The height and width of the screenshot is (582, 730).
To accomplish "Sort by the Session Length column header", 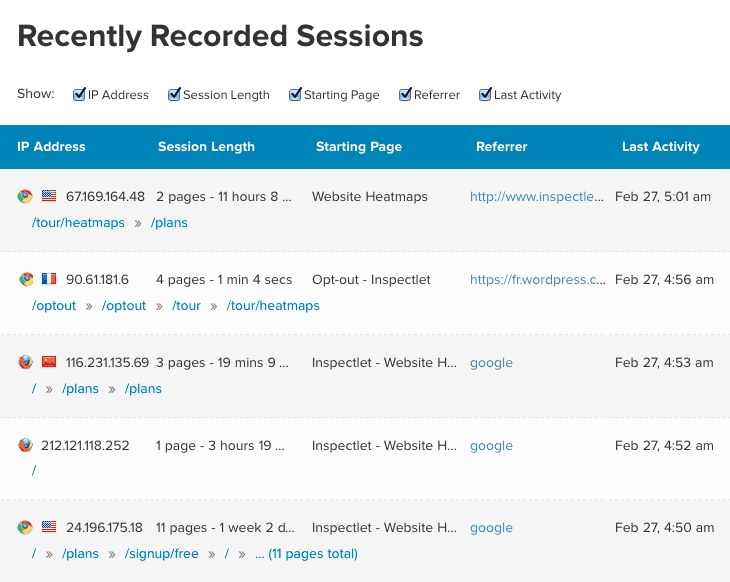I will click(x=206, y=146).
